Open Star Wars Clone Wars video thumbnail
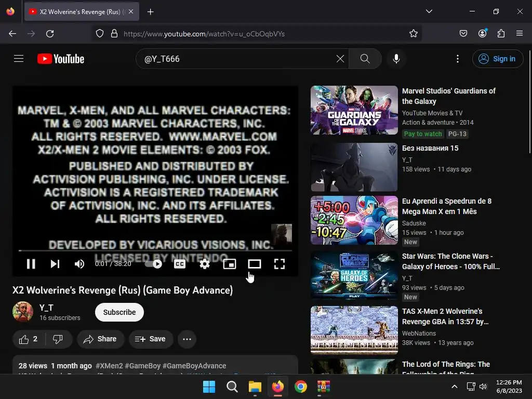 tap(354, 275)
